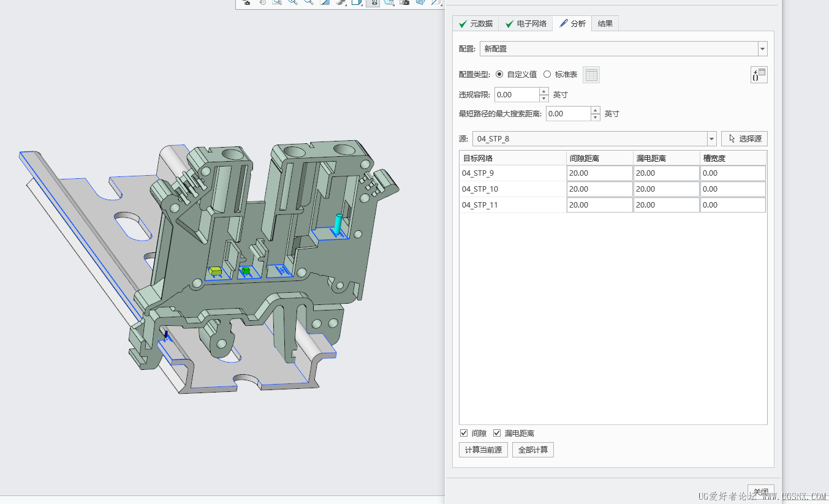This screenshot has width=829, height=504.
Task: Select the 标准表 radio button
Action: [547, 75]
